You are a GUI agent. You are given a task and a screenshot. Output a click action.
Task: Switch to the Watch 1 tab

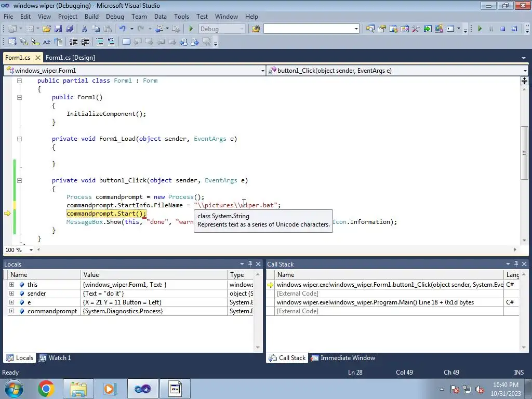click(55, 357)
